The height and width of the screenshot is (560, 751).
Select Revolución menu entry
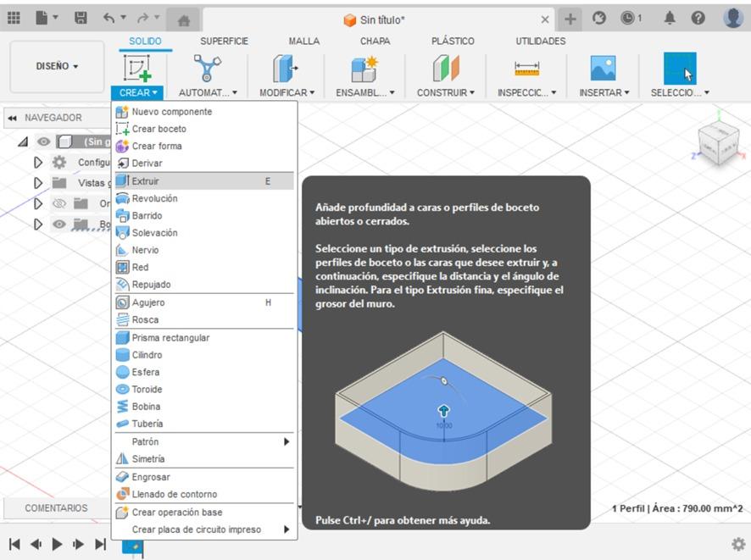click(x=204, y=198)
